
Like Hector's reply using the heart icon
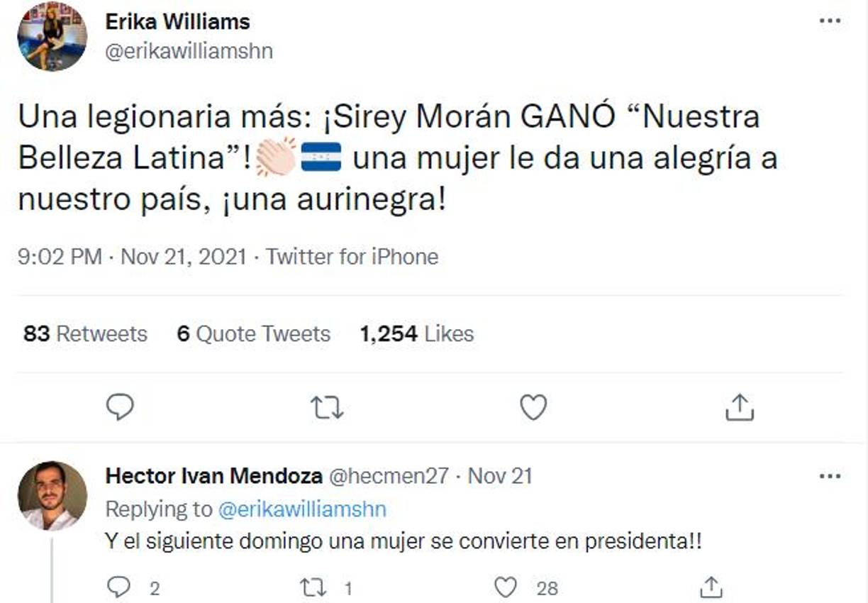click(x=506, y=587)
